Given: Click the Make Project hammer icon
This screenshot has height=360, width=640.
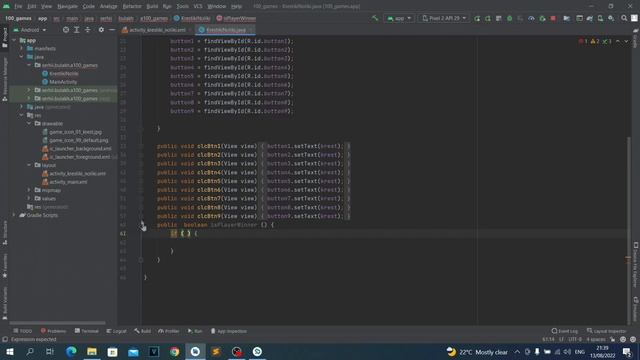Looking at the screenshot, I should [x=375, y=18].
